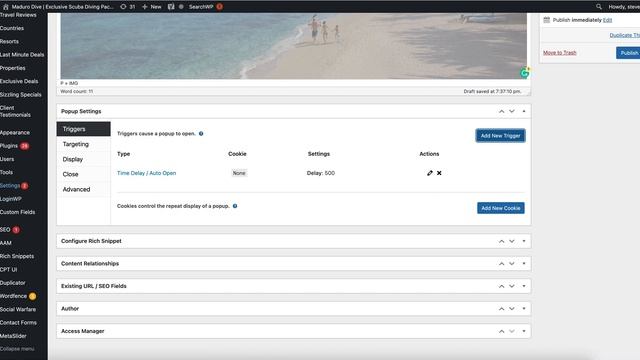Move Access Manager panel up

coord(501,331)
